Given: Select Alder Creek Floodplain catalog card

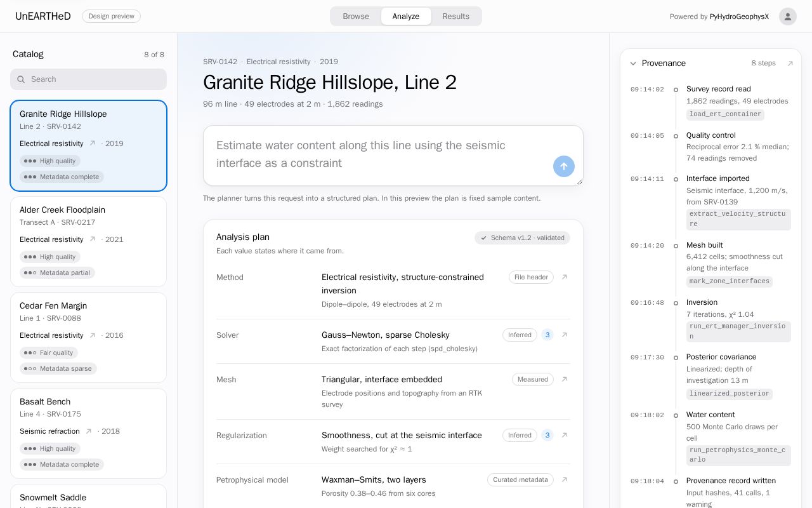Looking at the screenshot, I should pyautogui.click(x=88, y=241).
